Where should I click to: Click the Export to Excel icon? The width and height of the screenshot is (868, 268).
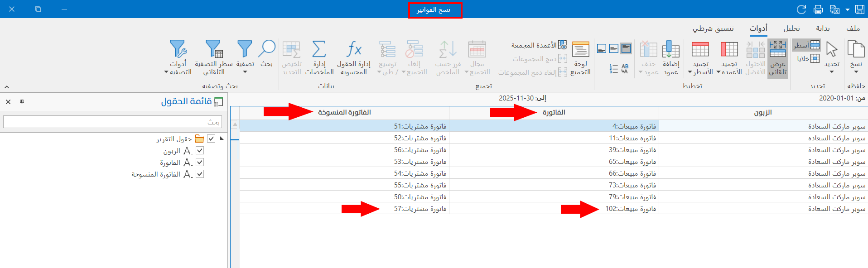click(834, 10)
